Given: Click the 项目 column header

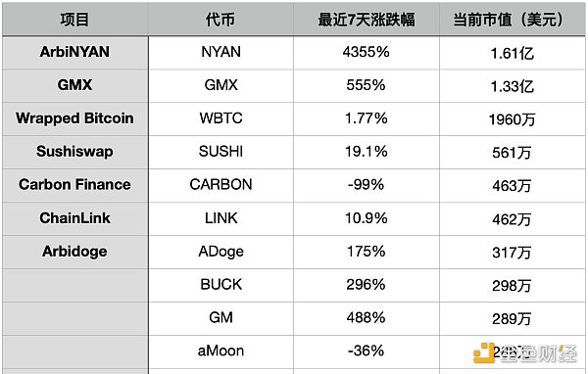Looking at the screenshot, I should (x=75, y=20).
